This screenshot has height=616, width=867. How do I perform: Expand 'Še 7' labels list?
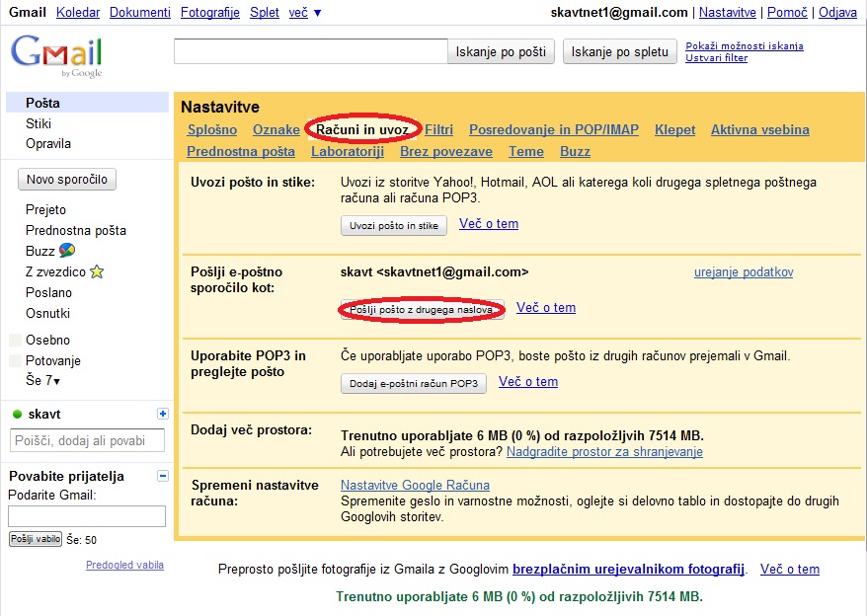(x=42, y=380)
